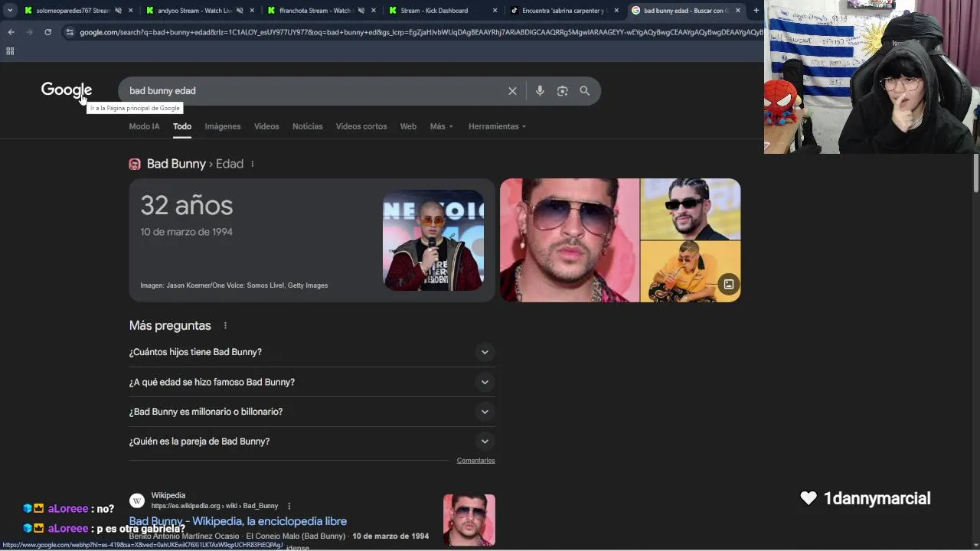The image size is (980, 551).
Task: Select the Videos cortos tab
Action: 361,126
